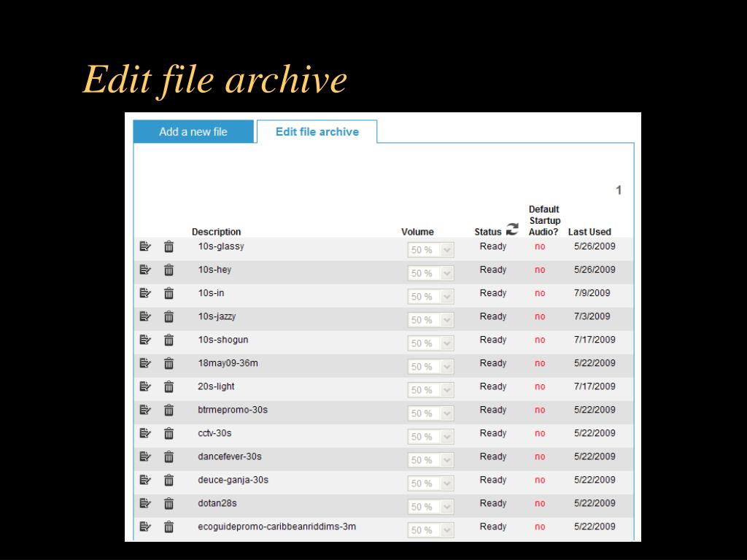The height and width of the screenshot is (560, 747).
Task: Edit the cctv-30s file entry
Action: click(x=145, y=433)
